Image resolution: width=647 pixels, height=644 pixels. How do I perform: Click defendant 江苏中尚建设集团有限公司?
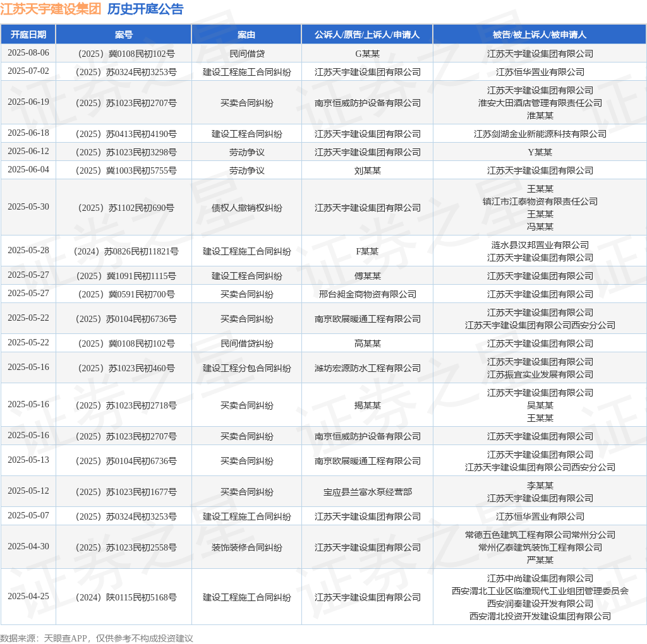coord(540,578)
